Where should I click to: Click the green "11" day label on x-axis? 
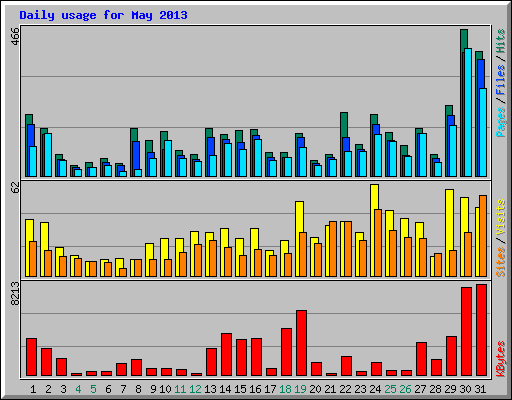(x=180, y=389)
